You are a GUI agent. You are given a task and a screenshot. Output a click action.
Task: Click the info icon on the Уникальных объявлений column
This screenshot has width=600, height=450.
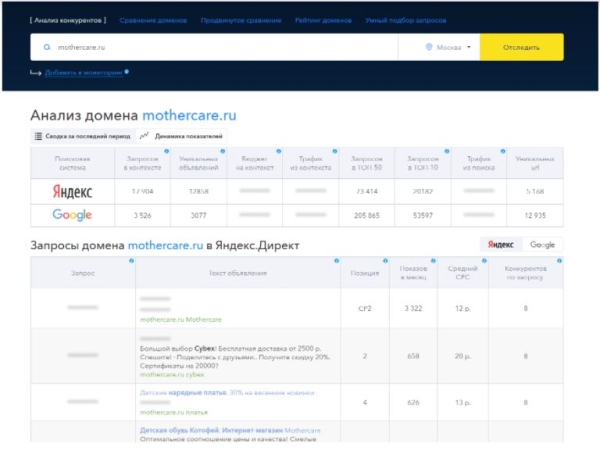[223, 151]
